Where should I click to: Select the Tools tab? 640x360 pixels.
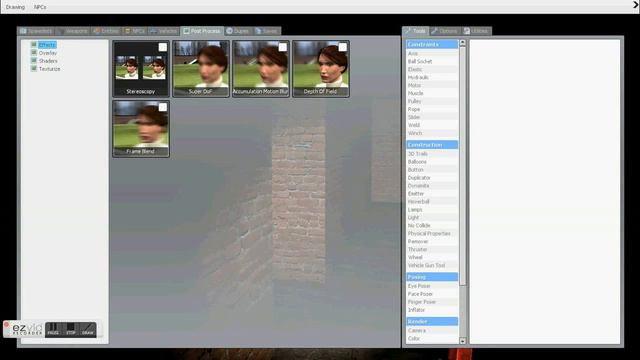(416, 31)
